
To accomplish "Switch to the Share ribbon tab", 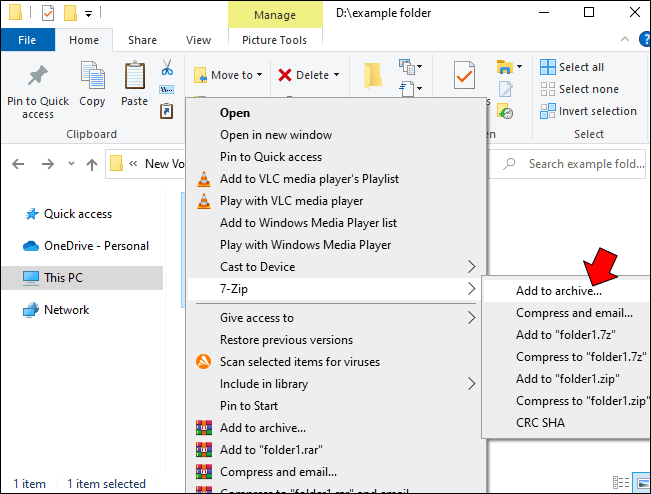I will click(142, 40).
